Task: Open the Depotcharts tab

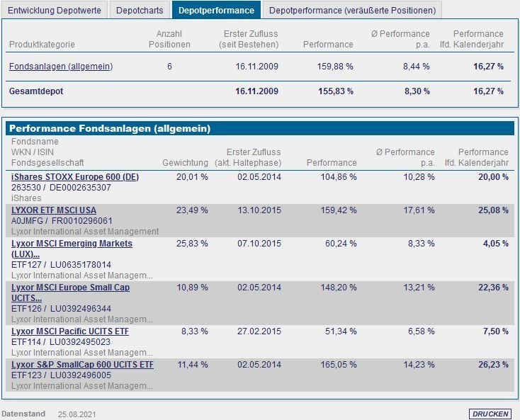Action: pos(140,11)
